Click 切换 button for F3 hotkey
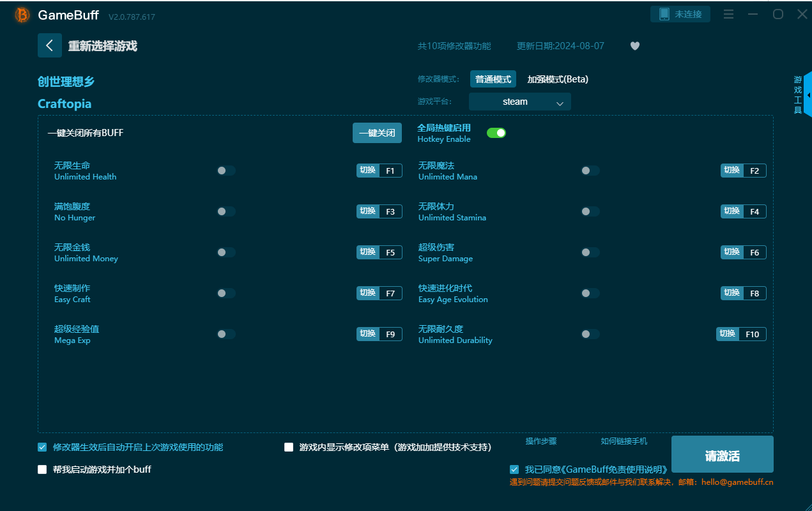This screenshot has width=812, height=511. point(368,211)
